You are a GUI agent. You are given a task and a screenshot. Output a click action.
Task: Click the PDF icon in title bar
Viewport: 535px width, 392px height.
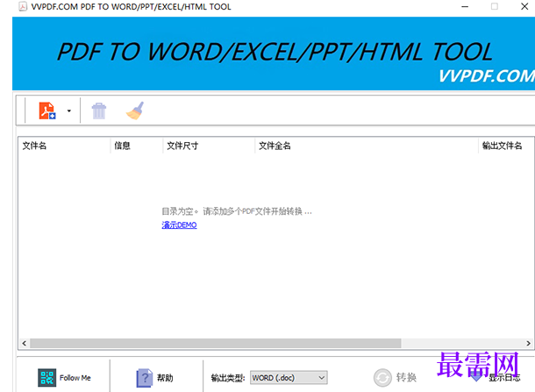[x=23, y=6]
